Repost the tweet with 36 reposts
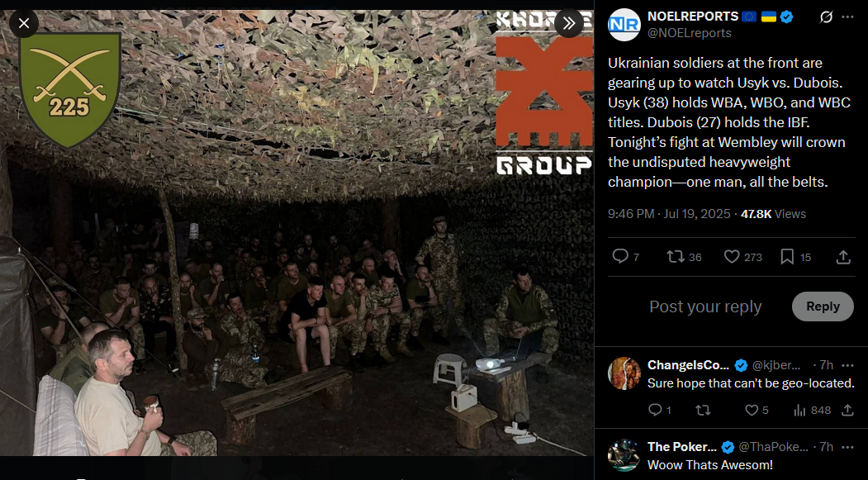This screenshot has height=480, width=868. tap(684, 257)
